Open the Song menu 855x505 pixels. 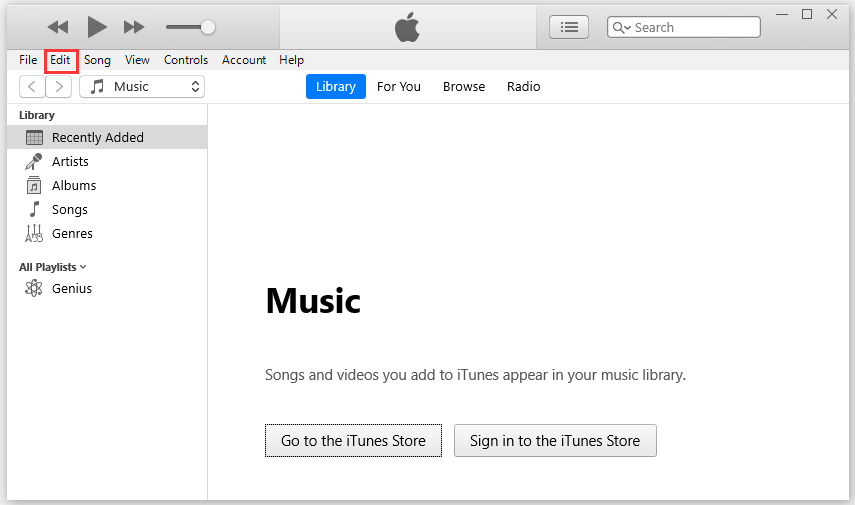[97, 60]
